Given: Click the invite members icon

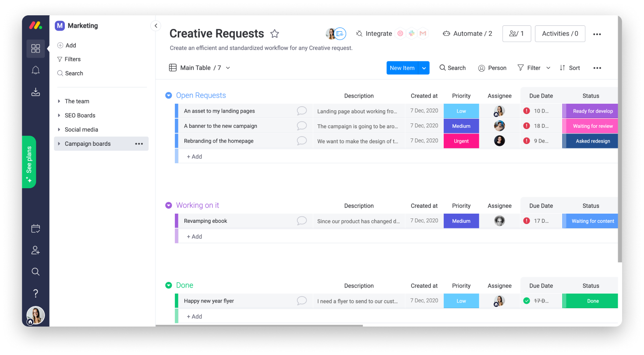Looking at the screenshot, I should point(35,250).
